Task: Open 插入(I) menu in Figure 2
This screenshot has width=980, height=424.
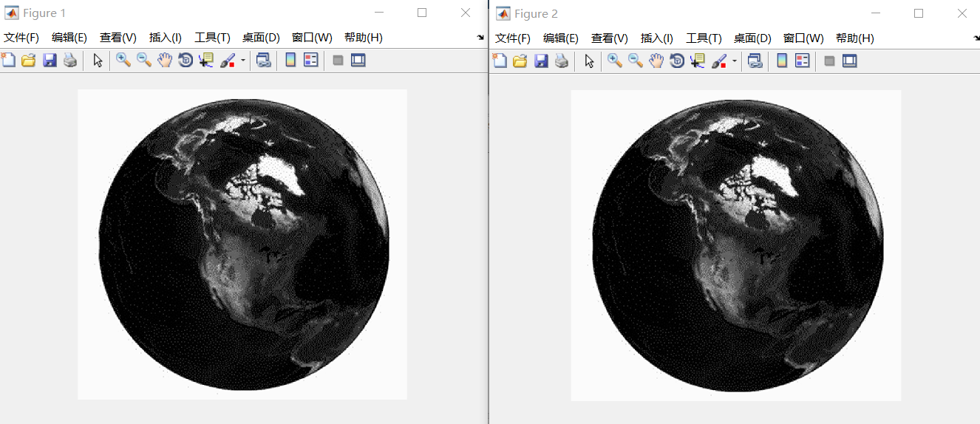Action: pyautogui.click(x=657, y=38)
